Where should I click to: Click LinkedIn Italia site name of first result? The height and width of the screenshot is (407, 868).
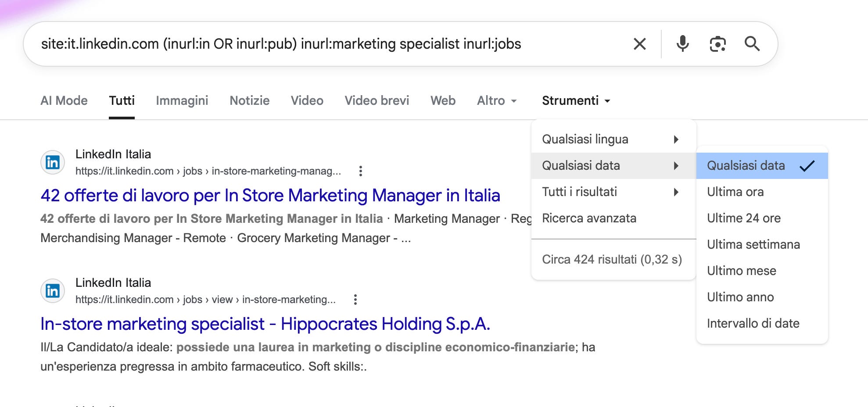113,154
